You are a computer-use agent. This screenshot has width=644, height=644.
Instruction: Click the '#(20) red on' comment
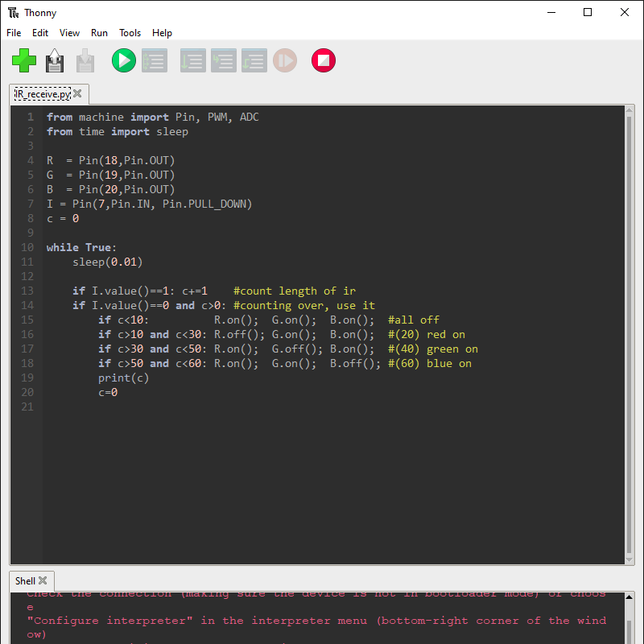[x=427, y=334]
